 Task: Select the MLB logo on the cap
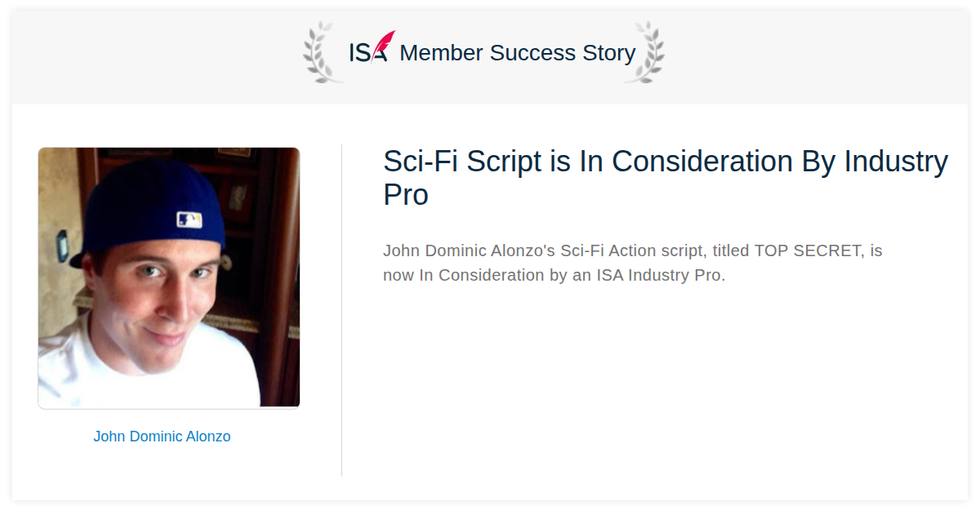pyautogui.click(x=189, y=219)
